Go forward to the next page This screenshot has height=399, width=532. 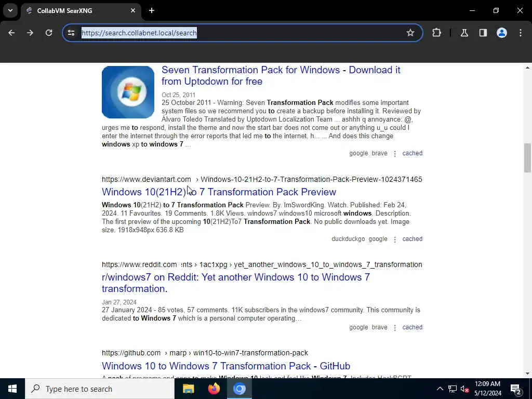[30, 33]
